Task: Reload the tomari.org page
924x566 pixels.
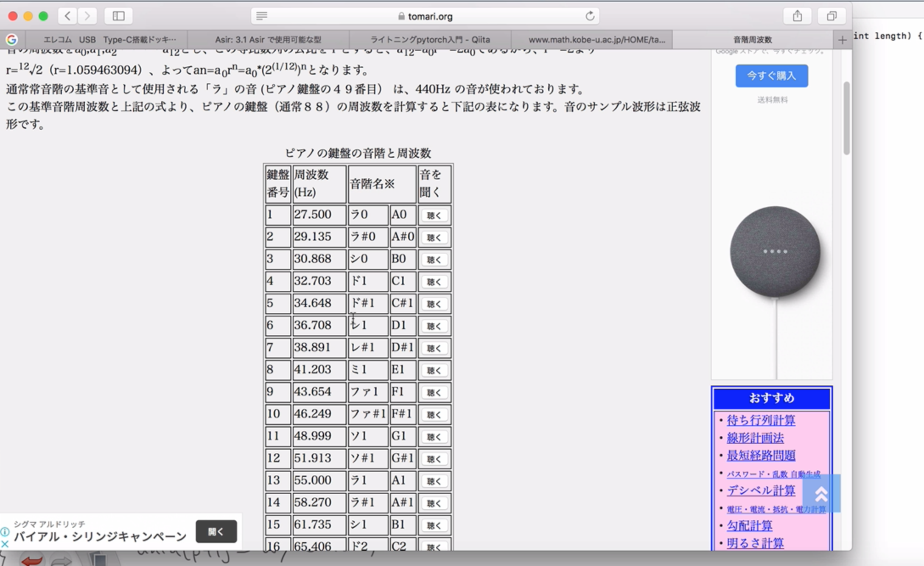Action: tap(590, 16)
